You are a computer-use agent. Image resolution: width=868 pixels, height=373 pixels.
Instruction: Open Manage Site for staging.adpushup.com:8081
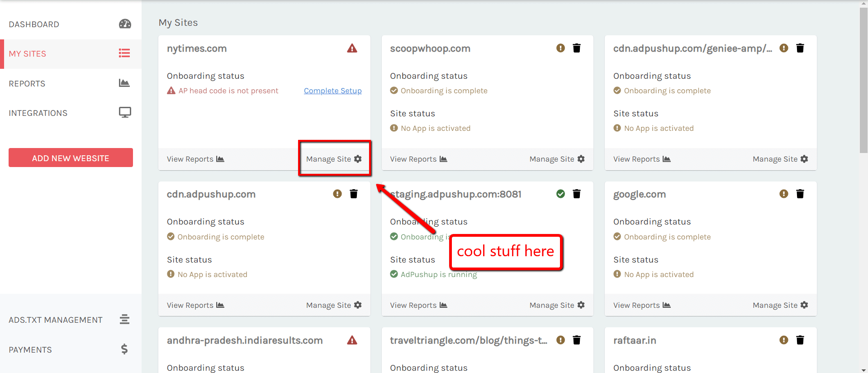(557, 305)
